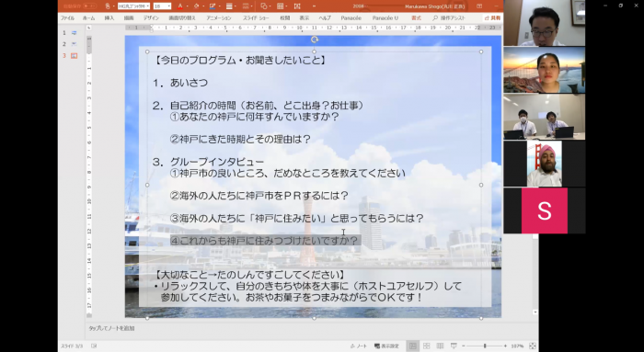Open the 挿入 ribbon tab
644x352 pixels.
tap(109, 18)
